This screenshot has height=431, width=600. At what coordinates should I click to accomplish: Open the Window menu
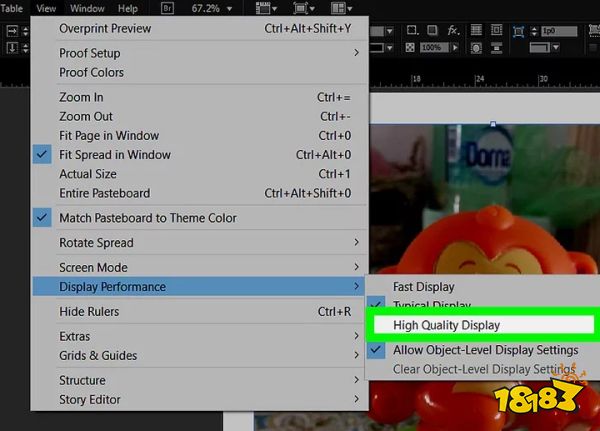(87, 8)
